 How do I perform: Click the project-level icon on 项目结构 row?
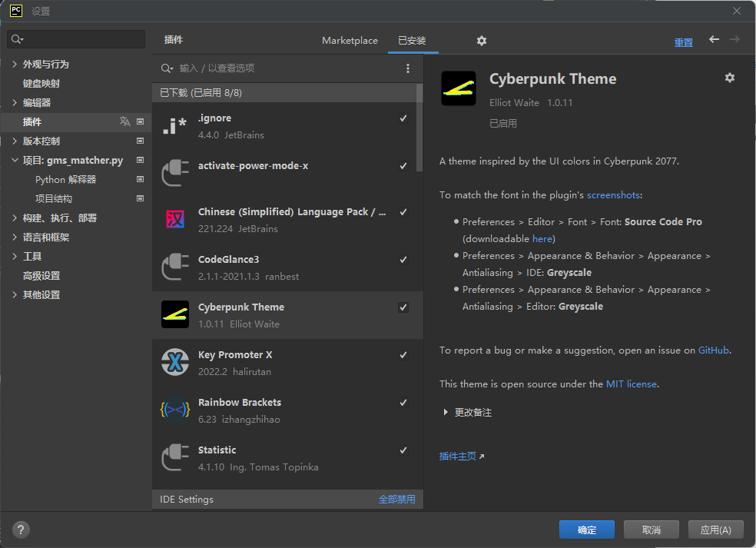click(x=141, y=199)
